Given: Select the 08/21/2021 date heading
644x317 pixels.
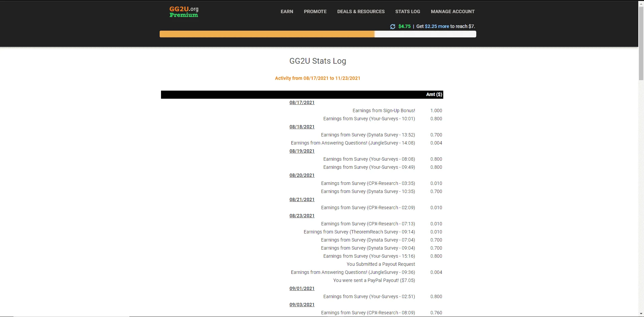Looking at the screenshot, I should coord(302,199).
